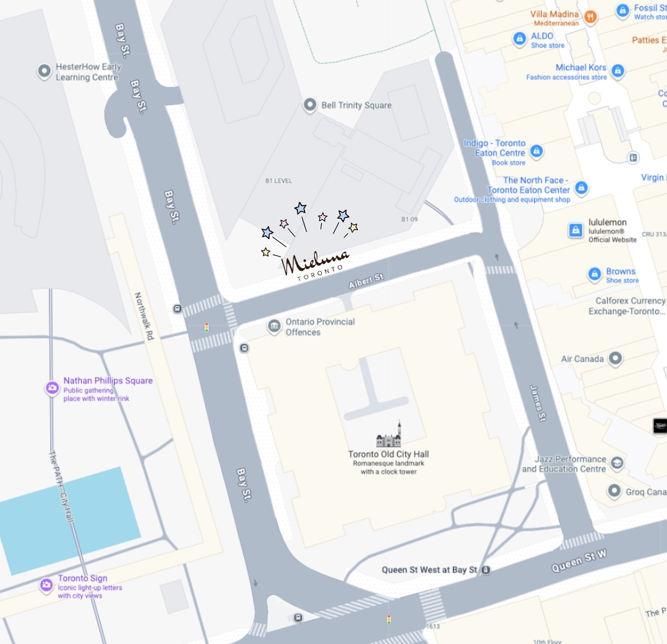Click the Bell Trinity Square location pin
667x644 pixels.
(x=310, y=104)
